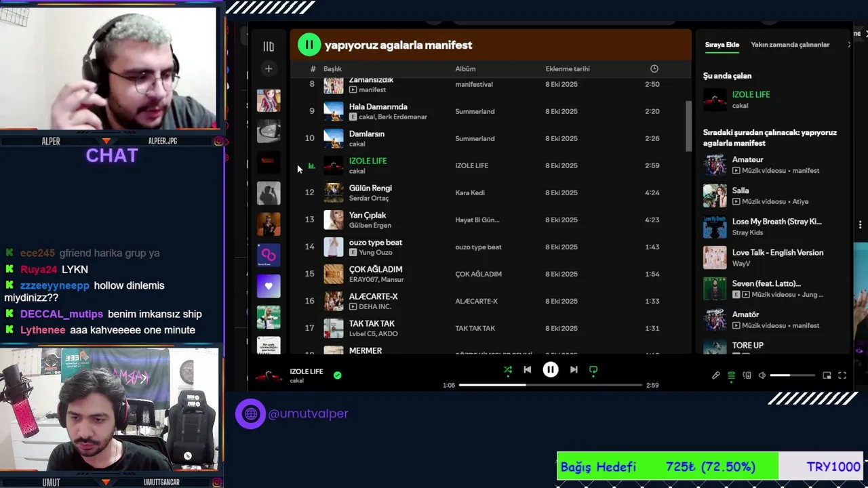
Task: Click the Instagram icon beside ALPEER.JPG
Action: pyautogui.click(x=218, y=141)
